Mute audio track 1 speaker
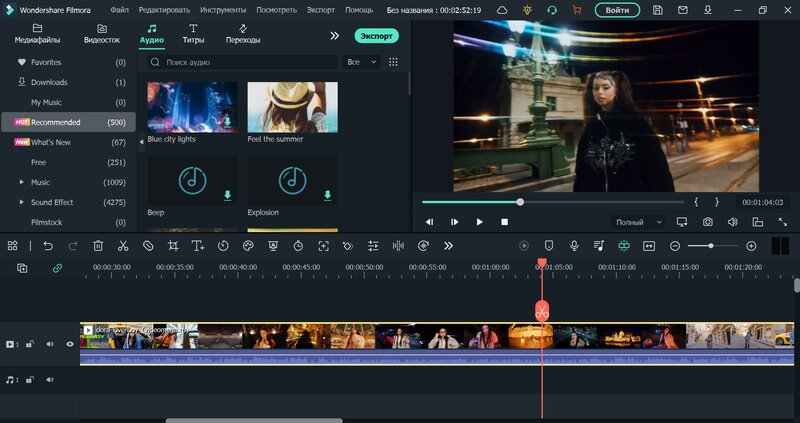Viewport: 800px width, 423px height. click(x=50, y=380)
